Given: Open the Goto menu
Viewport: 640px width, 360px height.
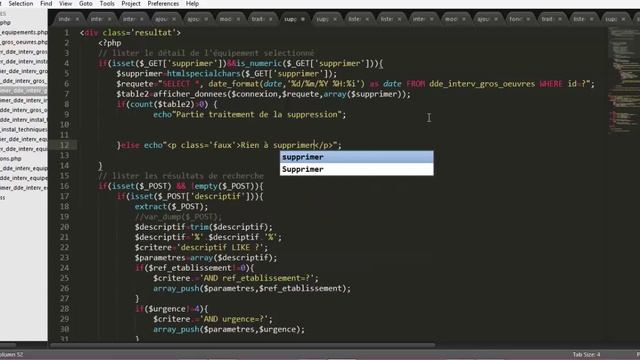Looking at the screenshot, I should point(85,4).
